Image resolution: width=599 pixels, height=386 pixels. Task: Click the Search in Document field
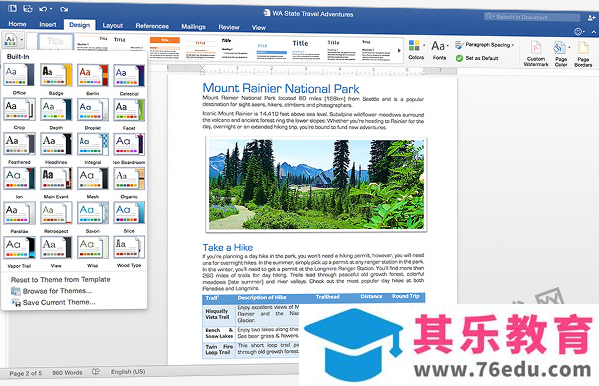(532, 17)
